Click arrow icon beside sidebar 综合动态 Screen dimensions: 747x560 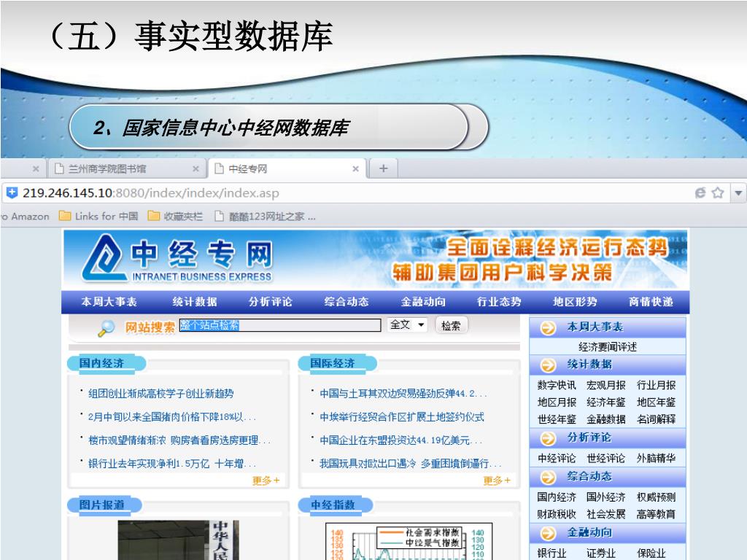click(x=548, y=477)
